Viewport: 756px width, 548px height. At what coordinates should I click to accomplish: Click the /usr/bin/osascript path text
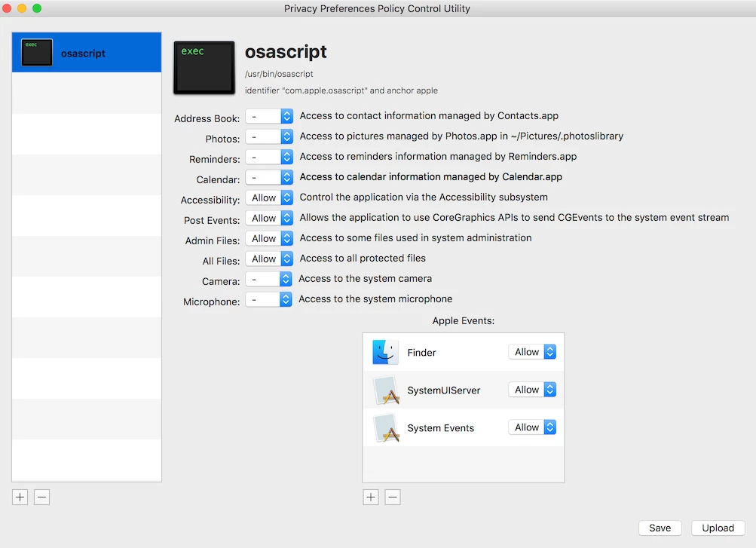tap(279, 74)
